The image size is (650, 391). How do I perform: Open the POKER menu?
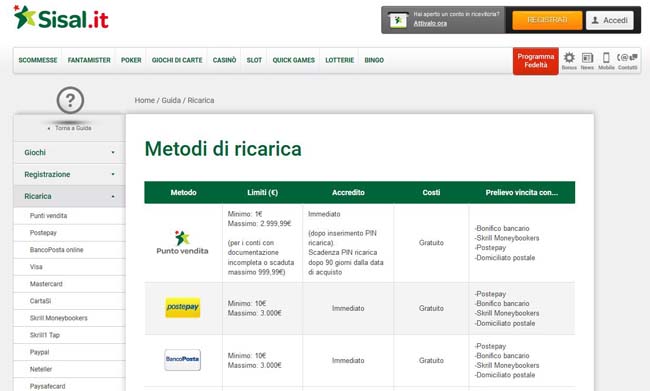pos(131,60)
